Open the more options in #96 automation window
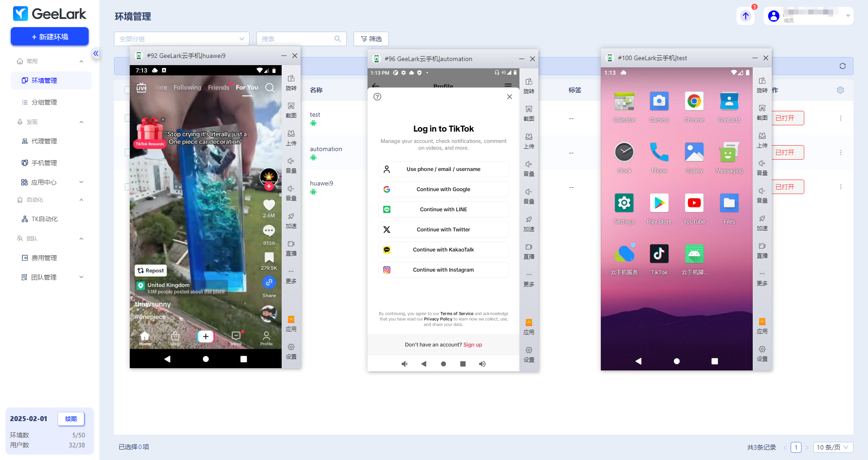The image size is (868, 460). pyautogui.click(x=529, y=279)
